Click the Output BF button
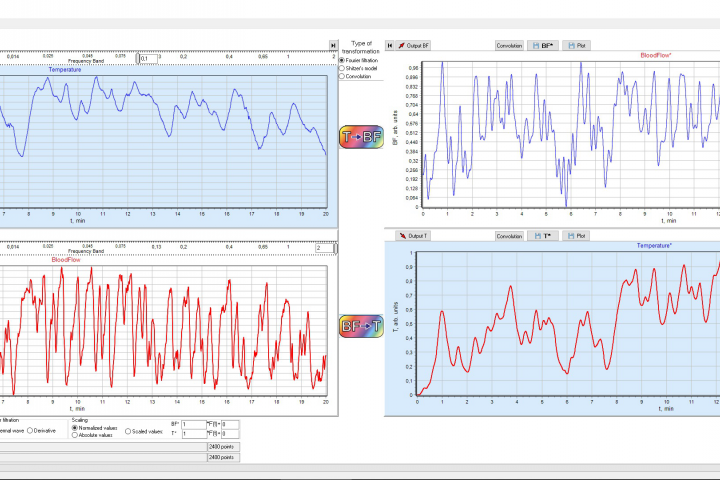 (x=413, y=45)
